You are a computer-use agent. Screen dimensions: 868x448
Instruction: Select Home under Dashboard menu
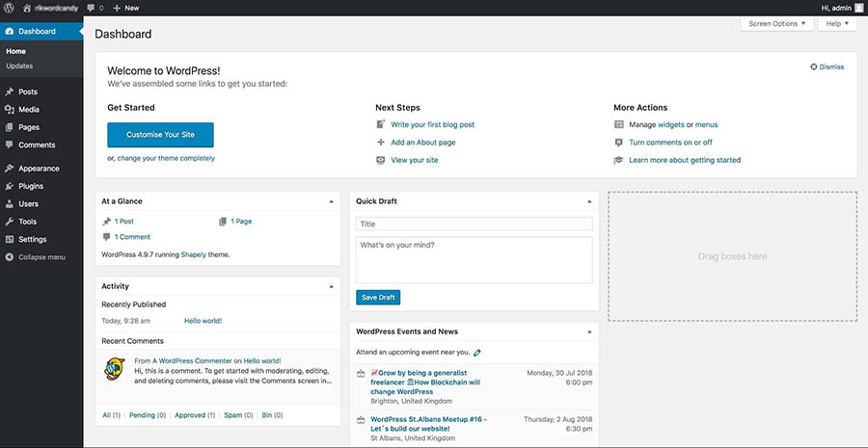point(16,51)
